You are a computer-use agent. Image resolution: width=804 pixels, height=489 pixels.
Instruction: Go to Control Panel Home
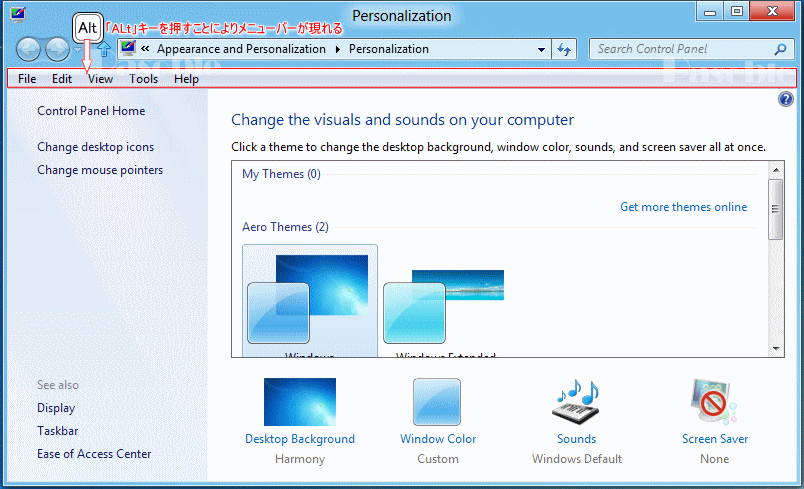tap(91, 111)
